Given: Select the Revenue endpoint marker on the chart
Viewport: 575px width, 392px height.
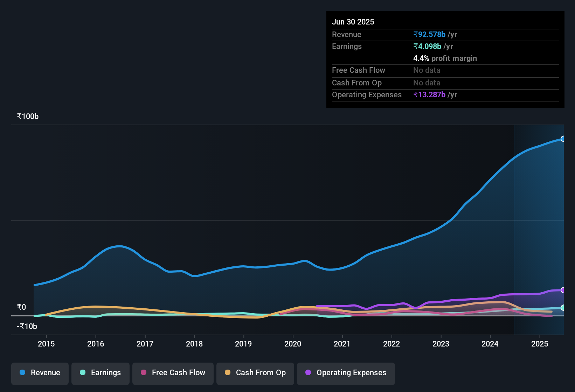Looking at the screenshot, I should point(563,139).
